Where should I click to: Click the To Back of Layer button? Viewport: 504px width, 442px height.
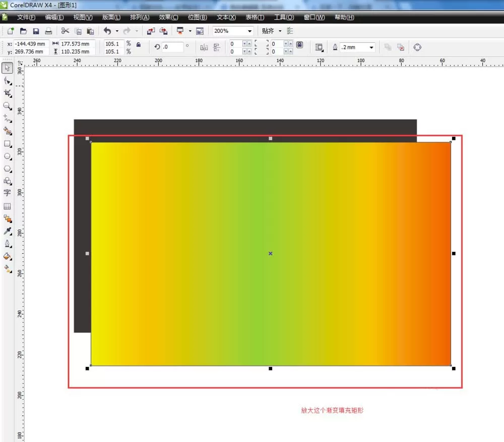(401, 47)
